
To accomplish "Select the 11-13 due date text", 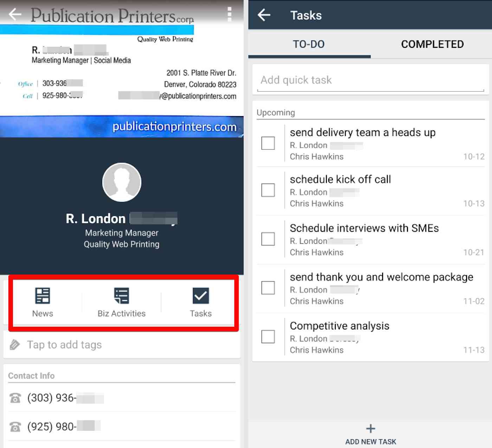I will pos(474,350).
